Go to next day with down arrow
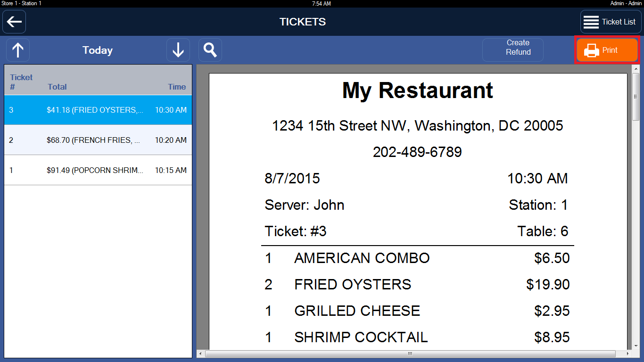 pos(178,50)
